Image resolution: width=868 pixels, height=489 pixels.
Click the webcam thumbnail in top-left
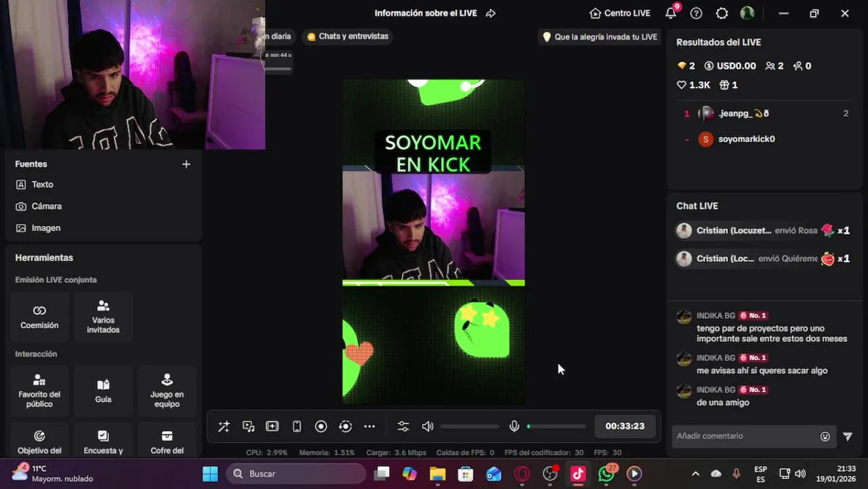[132, 75]
